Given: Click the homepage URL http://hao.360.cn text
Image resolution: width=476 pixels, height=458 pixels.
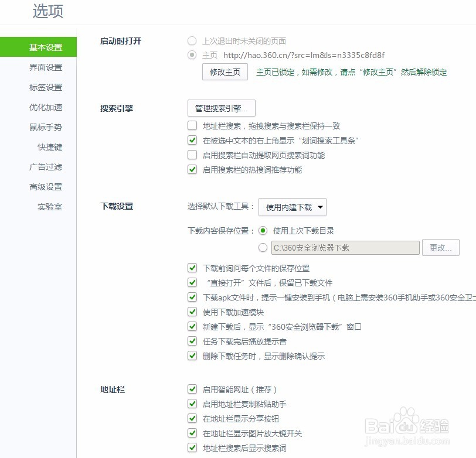Looking at the screenshot, I should [x=304, y=55].
